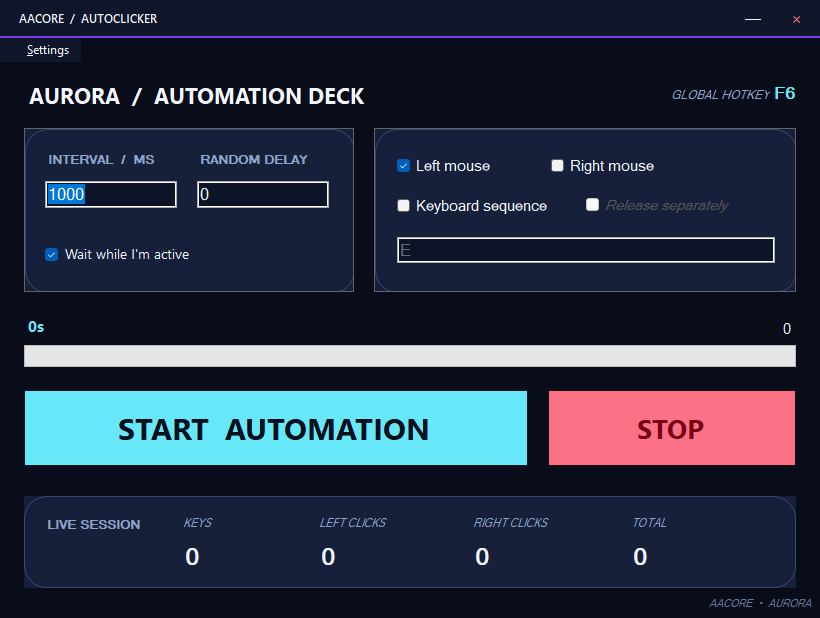Image resolution: width=820 pixels, height=618 pixels.
Task: Click the red Stop button
Action: click(x=671, y=428)
